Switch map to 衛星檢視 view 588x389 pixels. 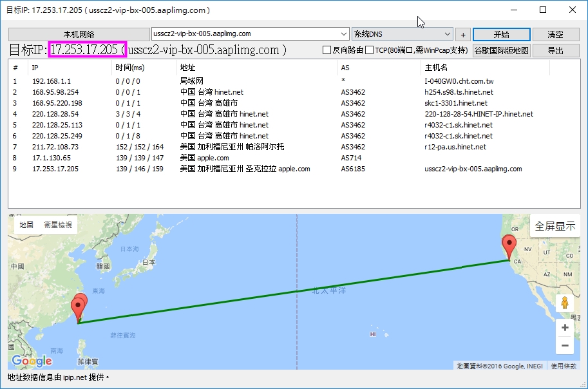(x=58, y=225)
